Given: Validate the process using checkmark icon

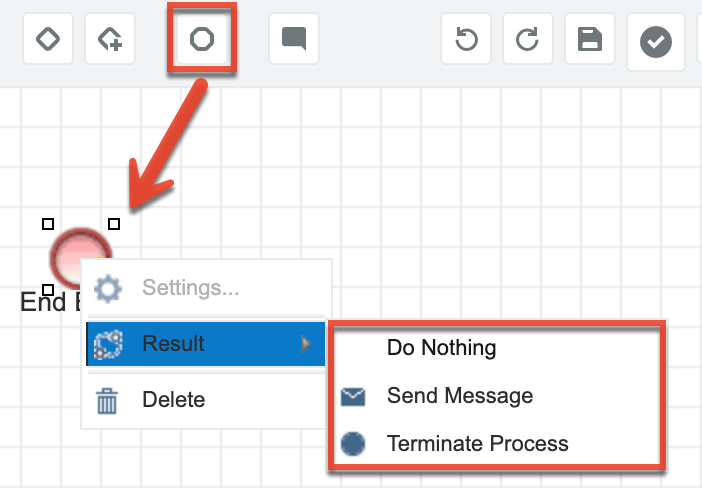Looking at the screenshot, I should tap(656, 42).
